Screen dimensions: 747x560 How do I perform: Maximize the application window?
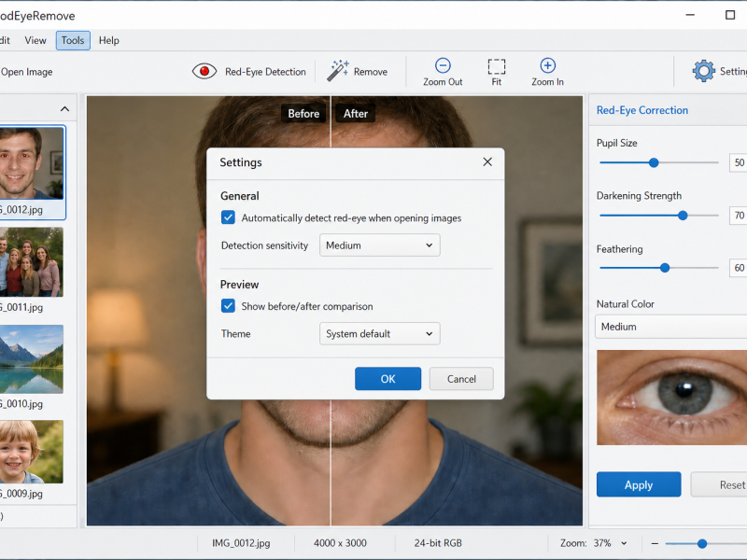[x=730, y=15]
